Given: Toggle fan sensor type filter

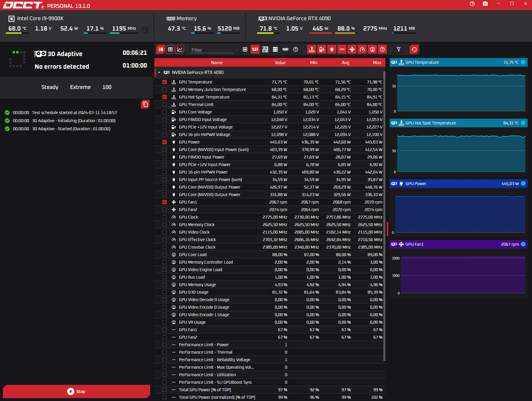Looking at the screenshot, I should tap(352, 49).
